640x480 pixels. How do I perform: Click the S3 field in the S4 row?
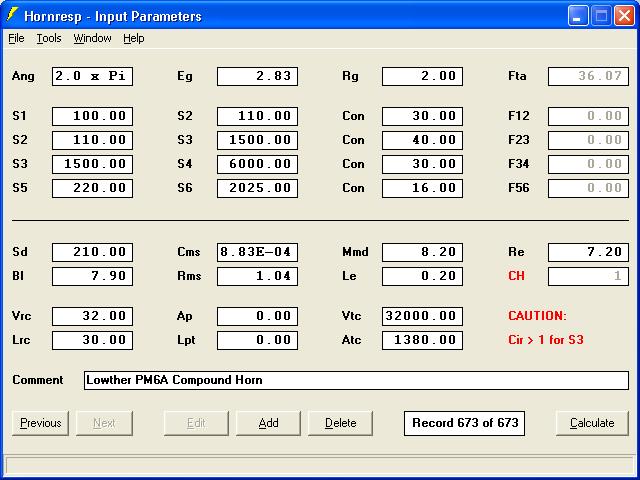click(x=92, y=164)
